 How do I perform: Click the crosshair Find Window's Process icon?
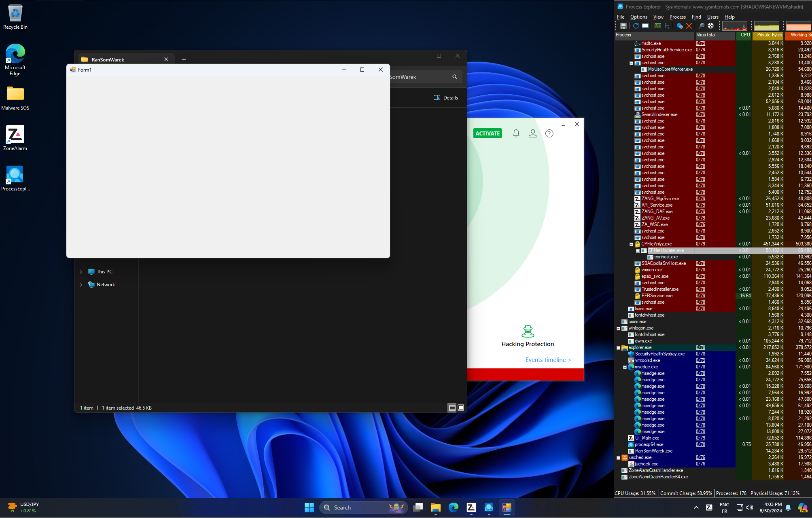[711, 26]
